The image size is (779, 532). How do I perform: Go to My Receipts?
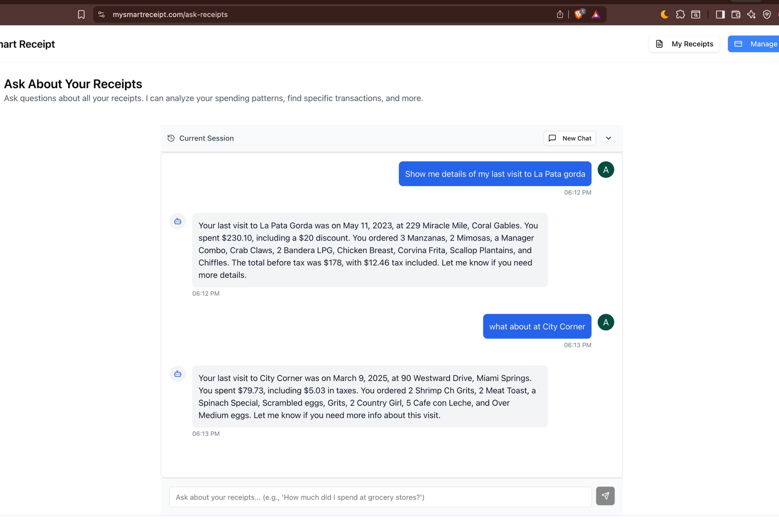[684, 44]
